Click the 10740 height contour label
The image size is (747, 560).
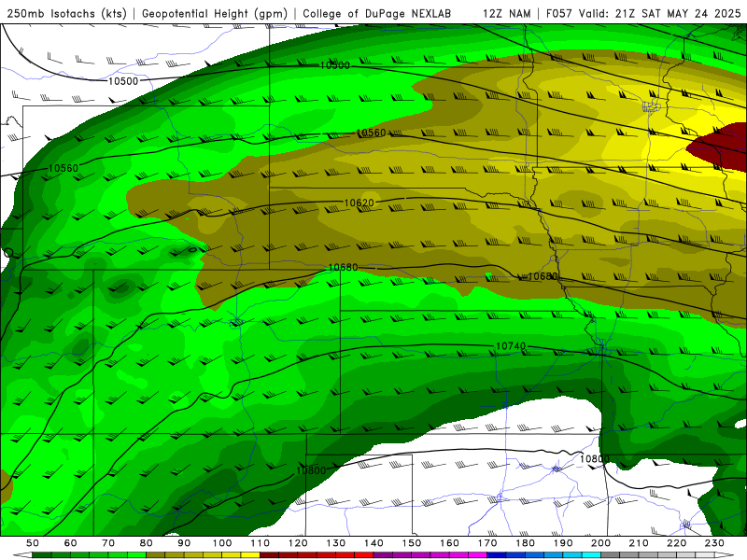click(x=511, y=346)
